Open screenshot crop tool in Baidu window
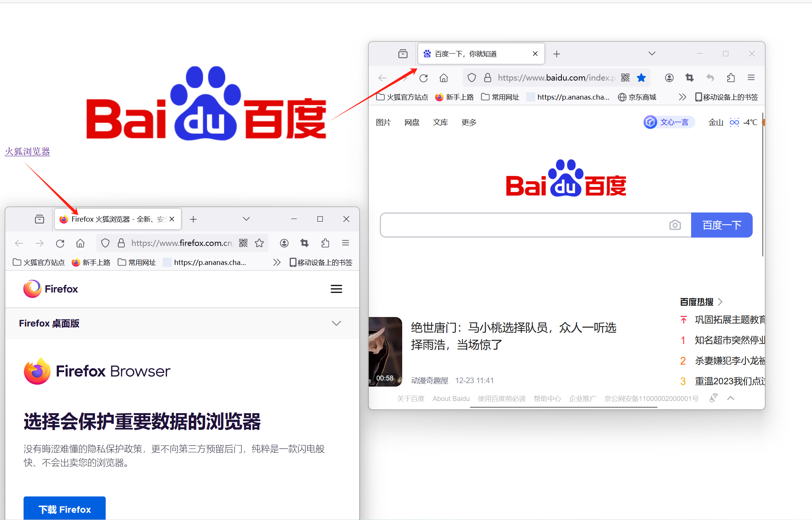The height and width of the screenshot is (520, 812). [690, 78]
